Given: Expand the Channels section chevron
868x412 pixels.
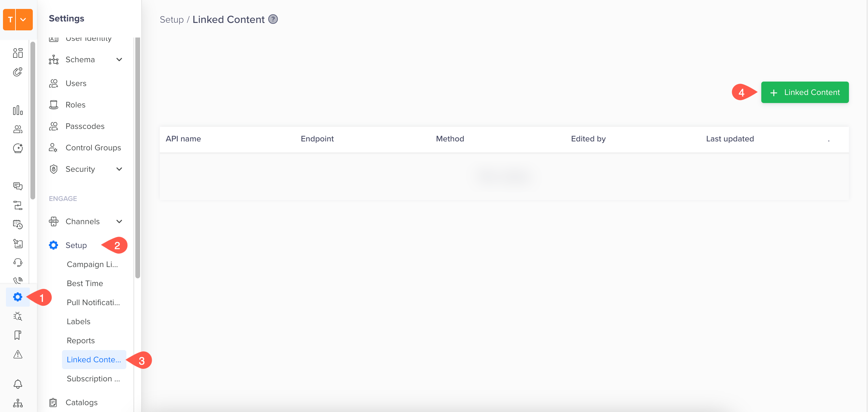Looking at the screenshot, I should pyautogui.click(x=119, y=221).
